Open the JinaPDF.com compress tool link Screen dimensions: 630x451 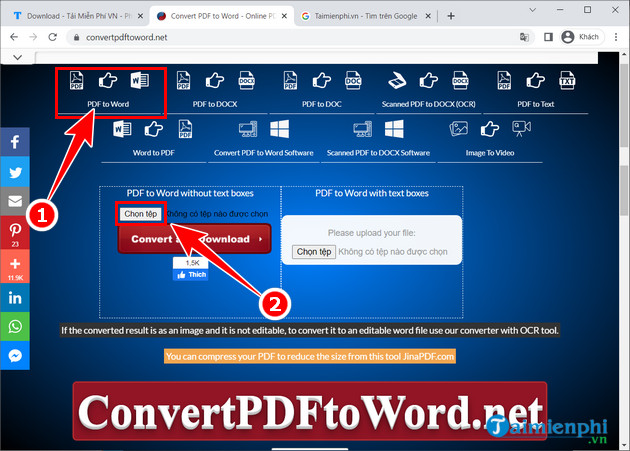(310, 356)
